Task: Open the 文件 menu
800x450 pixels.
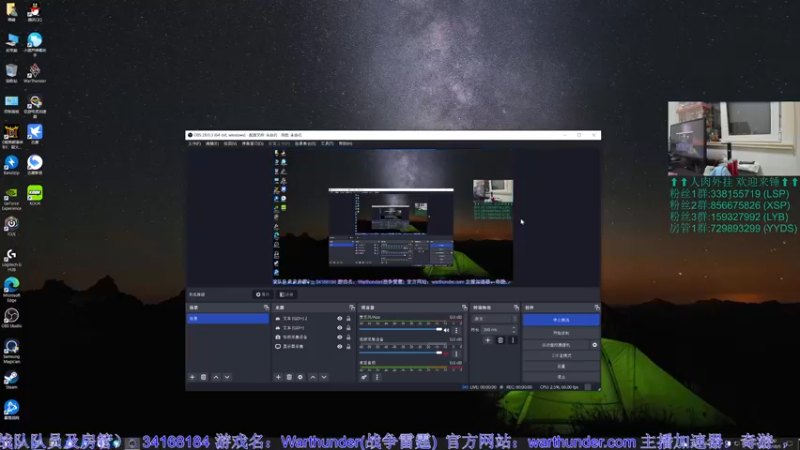Action: click(194, 144)
